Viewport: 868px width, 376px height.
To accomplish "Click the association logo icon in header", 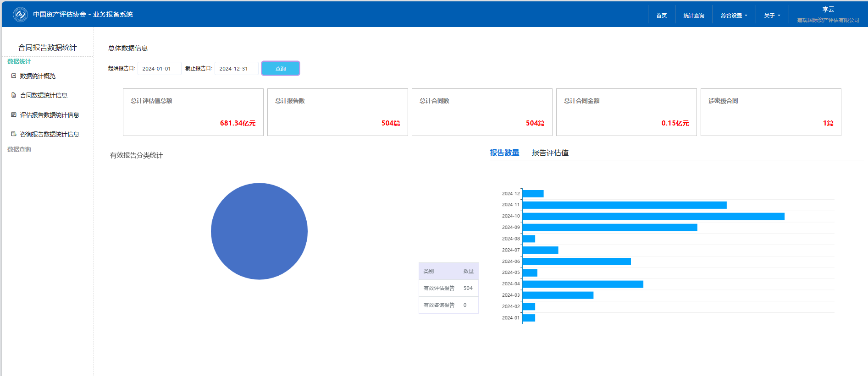I will [20, 14].
